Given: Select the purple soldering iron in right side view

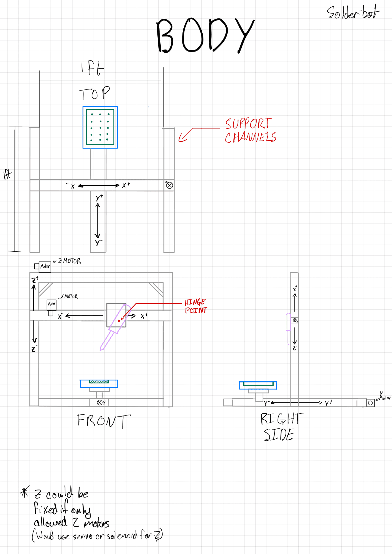Looking at the screenshot, I should pyautogui.click(x=288, y=329).
